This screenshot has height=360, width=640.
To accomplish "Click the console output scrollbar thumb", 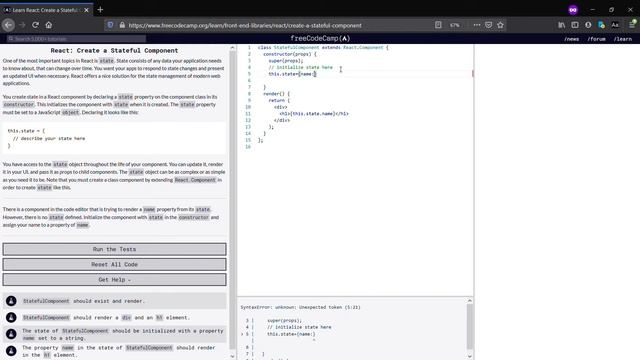I will (469, 327).
